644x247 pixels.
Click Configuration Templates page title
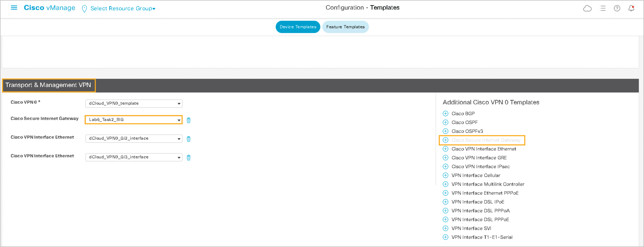tap(363, 7)
